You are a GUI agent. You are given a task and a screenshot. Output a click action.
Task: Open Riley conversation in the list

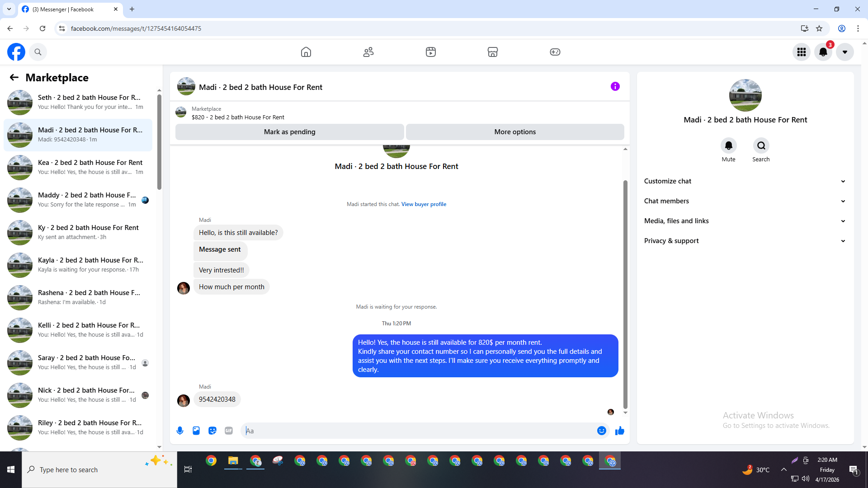pos(78,428)
